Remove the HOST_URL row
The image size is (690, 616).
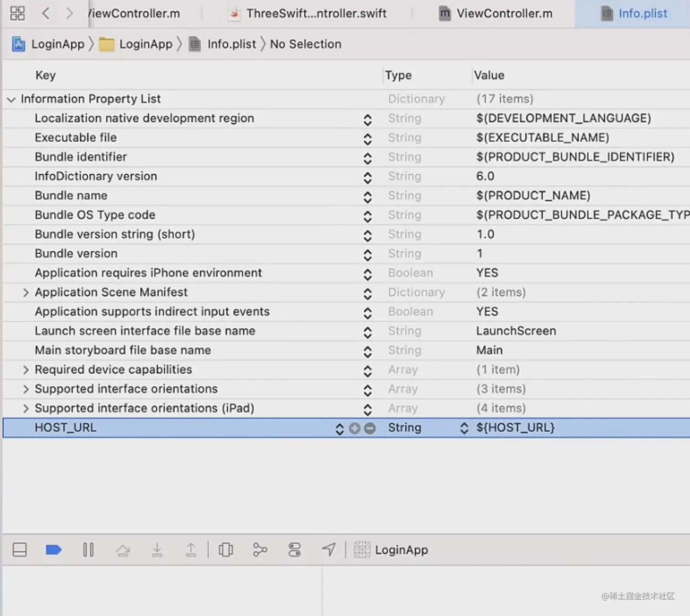(370, 428)
